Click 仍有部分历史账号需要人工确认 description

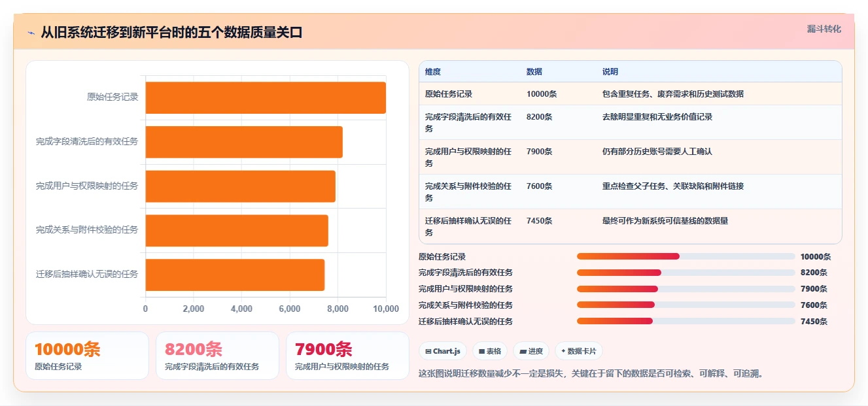point(657,152)
